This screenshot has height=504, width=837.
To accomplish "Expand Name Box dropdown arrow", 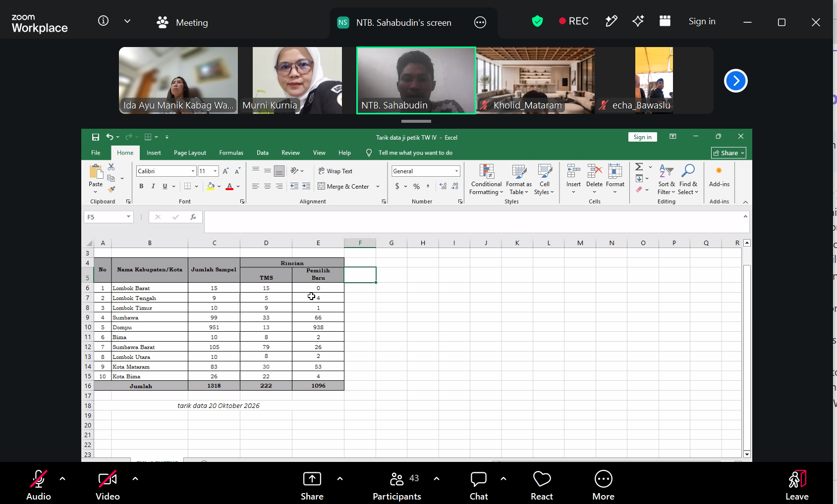I will tap(128, 217).
